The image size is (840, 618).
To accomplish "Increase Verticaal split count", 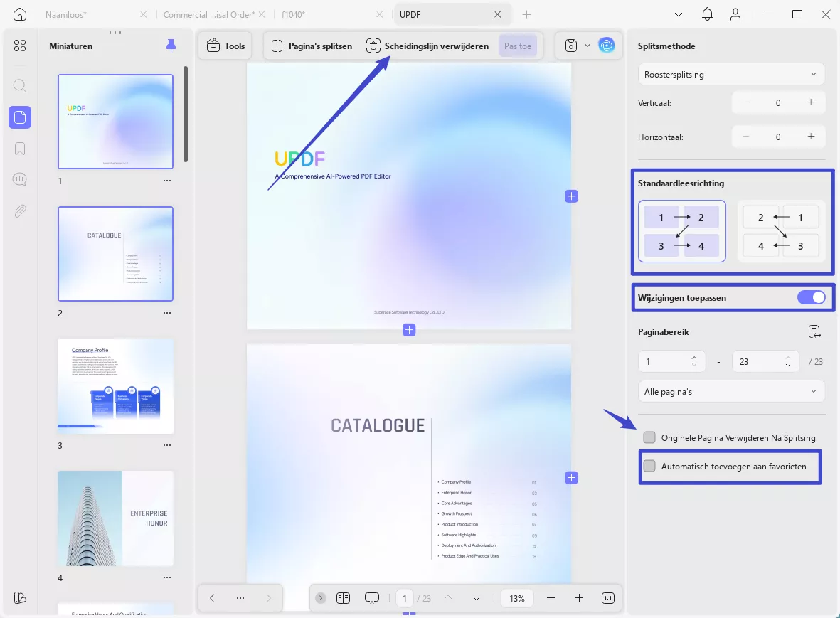I will click(811, 102).
